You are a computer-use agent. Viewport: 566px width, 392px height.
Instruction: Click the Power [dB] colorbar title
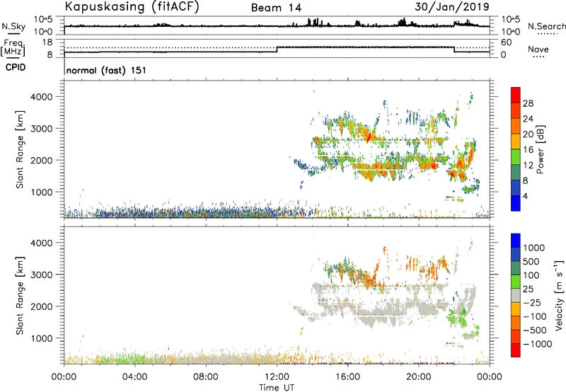[x=540, y=149]
